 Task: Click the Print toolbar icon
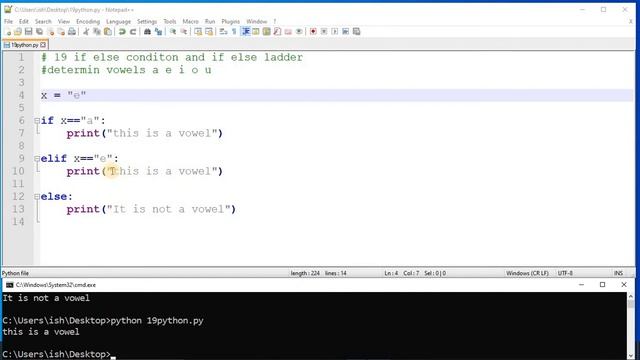[72, 32]
